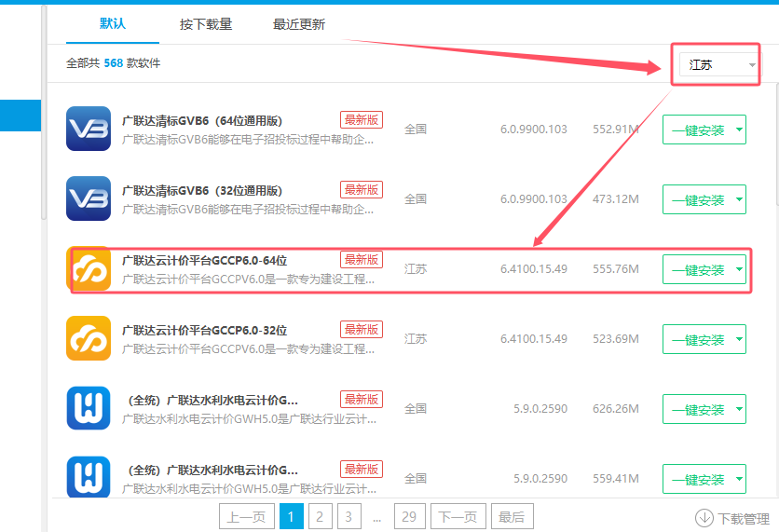779x532 pixels.
Task: Click the GCCP6.0-32位 orange cloud icon
Action: (x=89, y=338)
